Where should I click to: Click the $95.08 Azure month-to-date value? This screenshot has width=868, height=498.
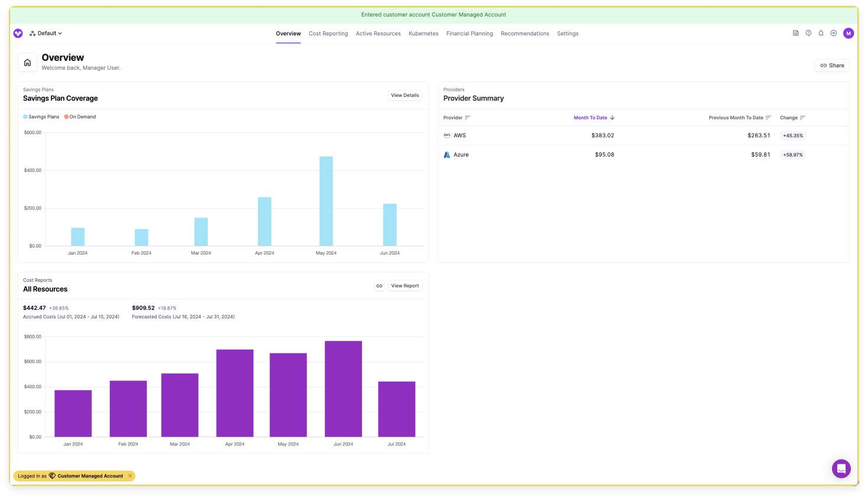(x=605, y=155)
